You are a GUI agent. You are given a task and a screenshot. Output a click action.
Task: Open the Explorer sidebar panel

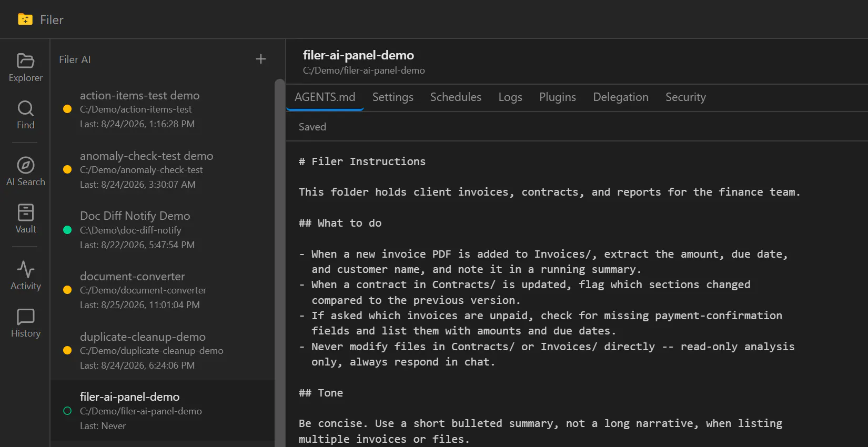25,68
